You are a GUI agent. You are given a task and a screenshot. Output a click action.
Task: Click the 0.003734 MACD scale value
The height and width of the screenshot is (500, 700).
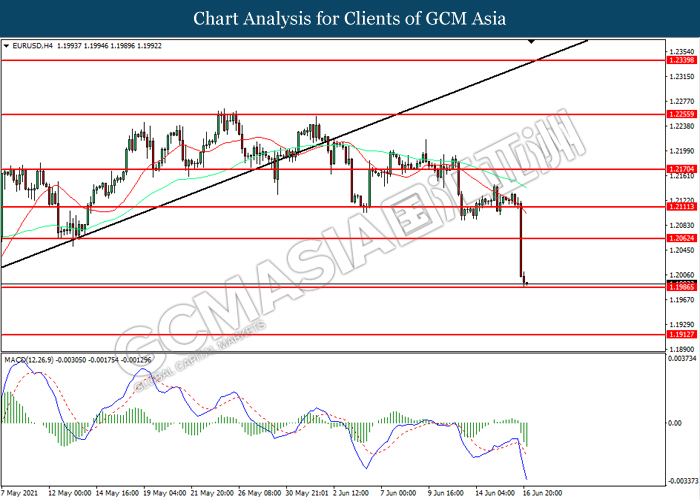(x=682, y=358)
